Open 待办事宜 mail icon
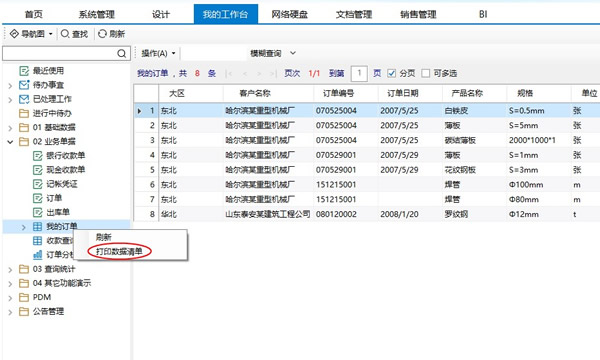The width and height of the screenshot is (600, 360). click(x=24, y=85)
